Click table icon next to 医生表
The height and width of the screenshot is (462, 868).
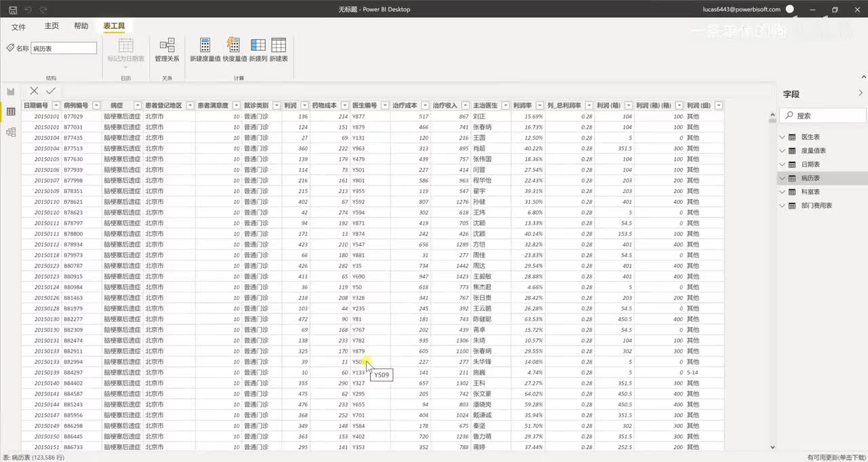coord(791,138)
